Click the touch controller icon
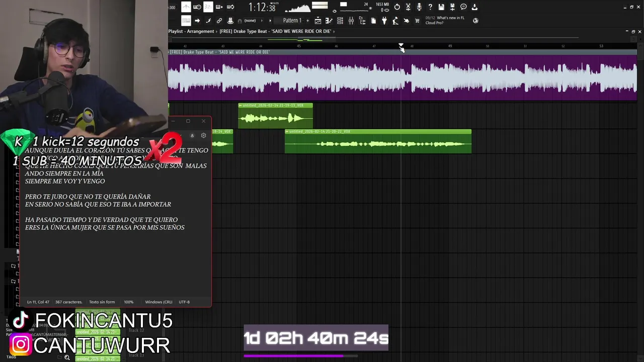Image resolution: width=644 pixels, height=362 pixels. [x=407, y=21]
